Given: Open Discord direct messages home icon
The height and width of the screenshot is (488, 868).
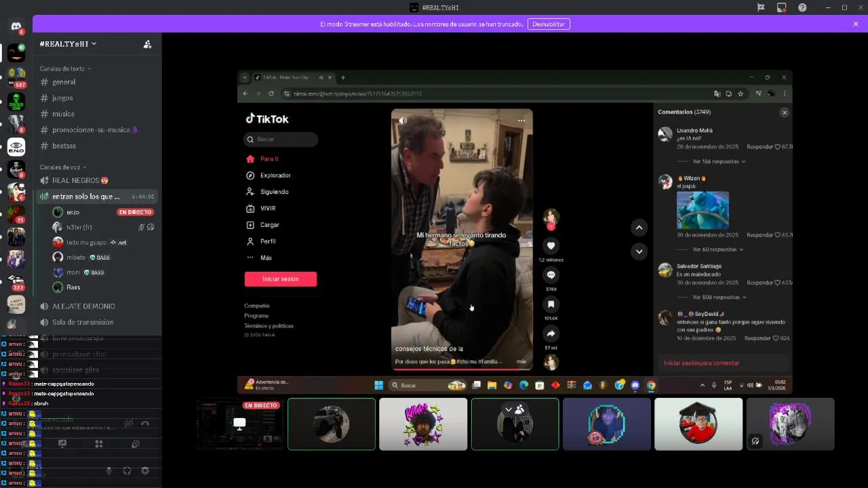Looking at the screenshot, I should point(16,26).
